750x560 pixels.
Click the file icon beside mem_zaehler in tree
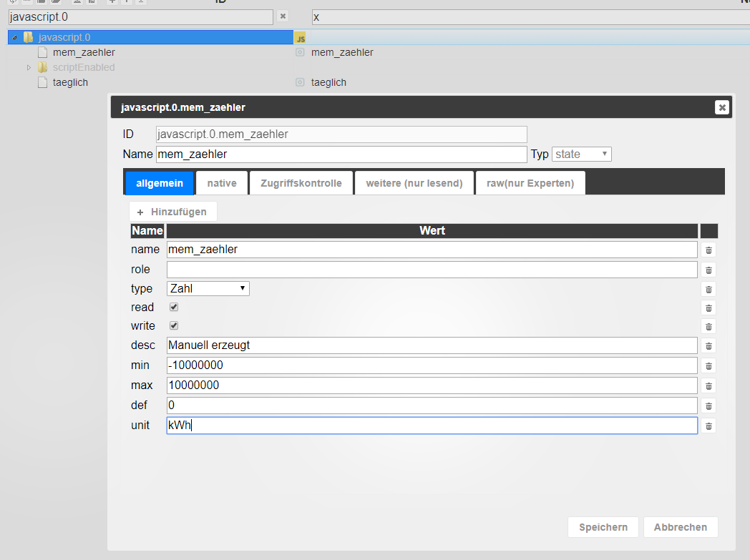click(42, 52)
